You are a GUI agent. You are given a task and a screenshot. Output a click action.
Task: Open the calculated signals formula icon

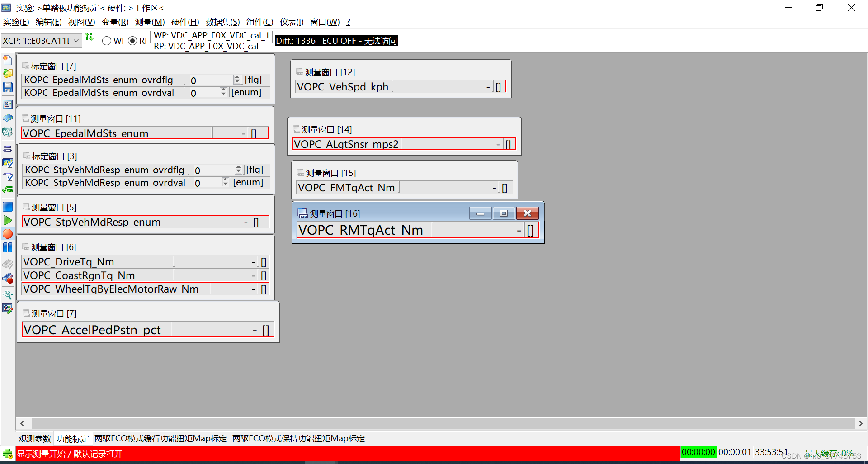(8, 189)
